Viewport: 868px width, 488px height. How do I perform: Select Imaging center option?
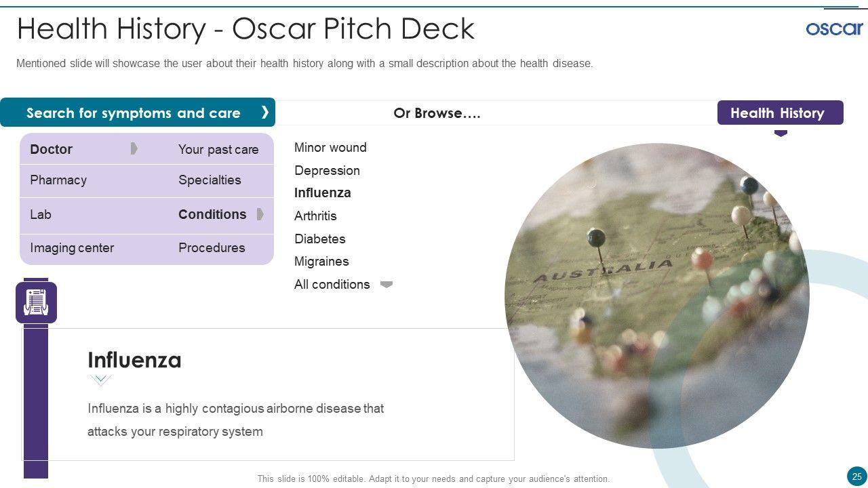click(72, 248)
